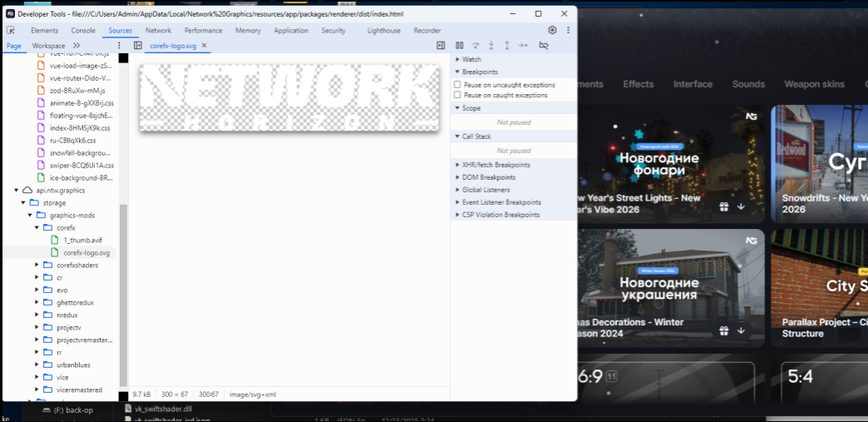Expand the urbanblues folder
This screenshot has height=422, width=868.
(x=37, y=365)
